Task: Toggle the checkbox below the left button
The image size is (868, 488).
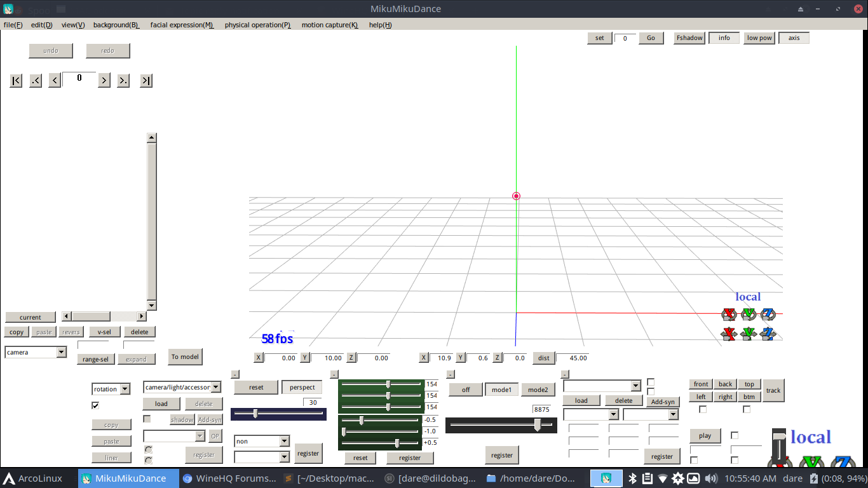Action: coord(703,409)
